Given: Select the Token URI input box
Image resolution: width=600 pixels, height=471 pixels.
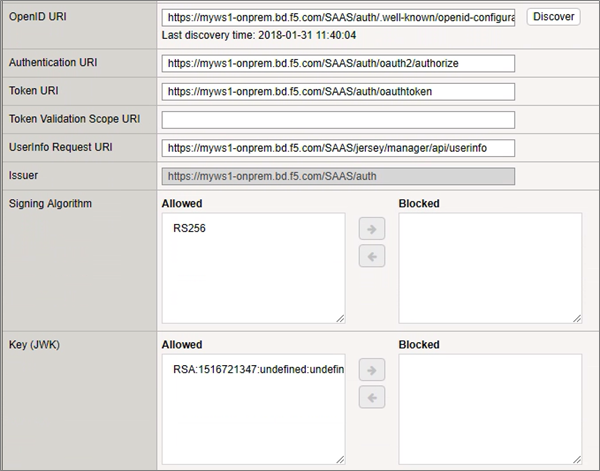Looking at the screenshot, I should click(x=338, y=91).
